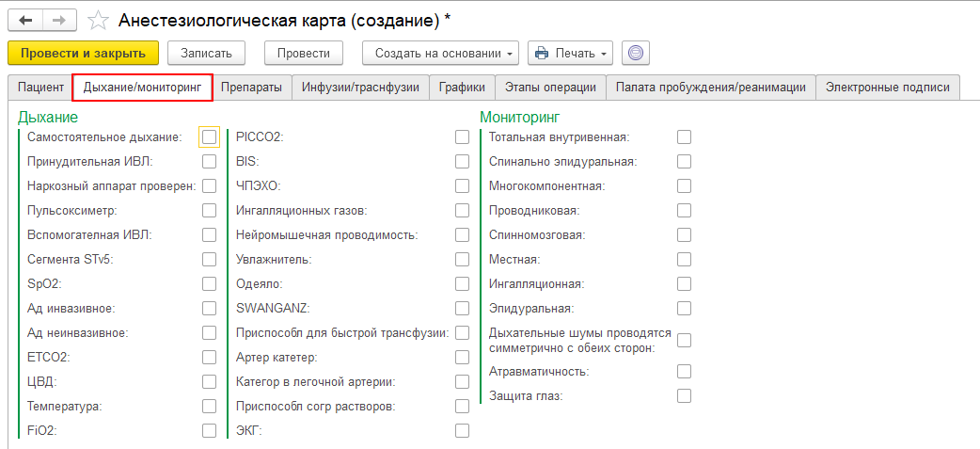Go to the Электронные подписи tab
The height and width of the screenshot is (449, 980).
click(x=887, y=88)
